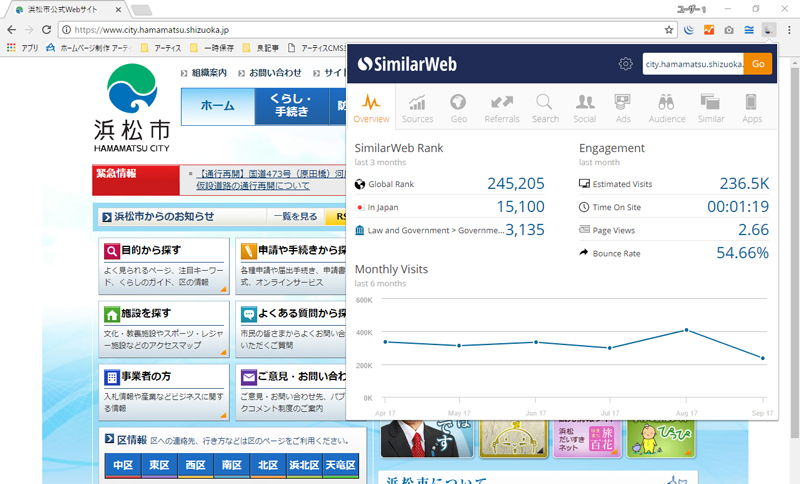Open 施設を探す panel
The width and height of the screenshot is (800, 484).
coord(164,329)
